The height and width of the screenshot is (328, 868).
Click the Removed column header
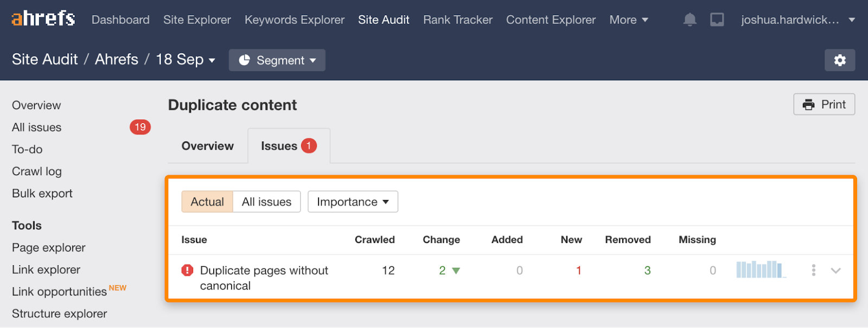pyautogui.click(x=628, y=240)
